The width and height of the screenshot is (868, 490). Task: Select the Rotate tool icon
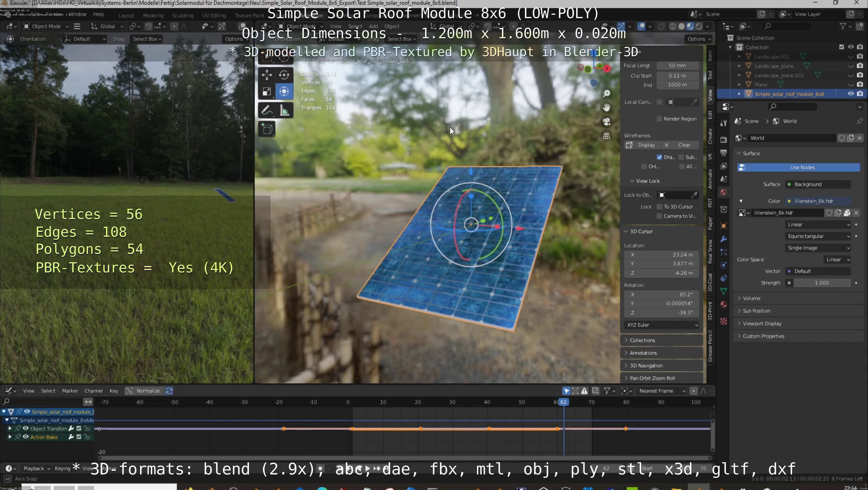284,75
